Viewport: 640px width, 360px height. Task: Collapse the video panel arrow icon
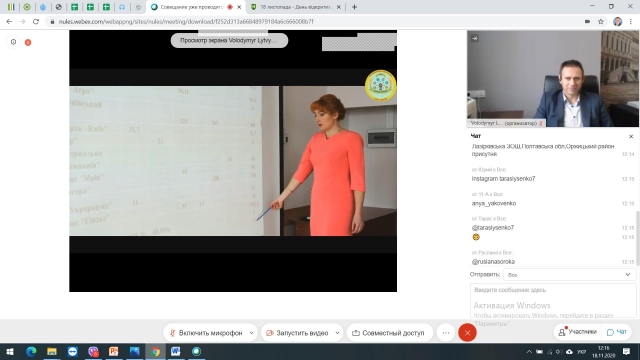474,38
